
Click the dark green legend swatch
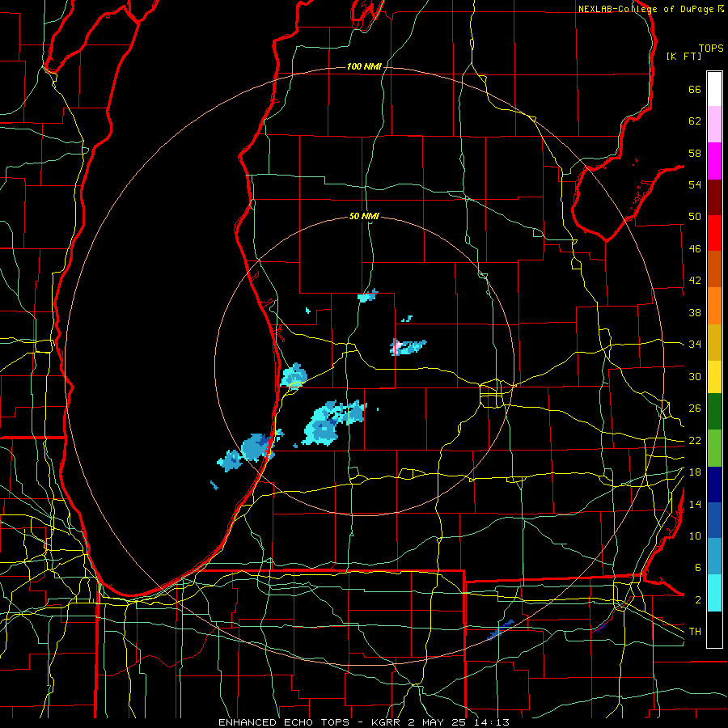tap(714, 412)
